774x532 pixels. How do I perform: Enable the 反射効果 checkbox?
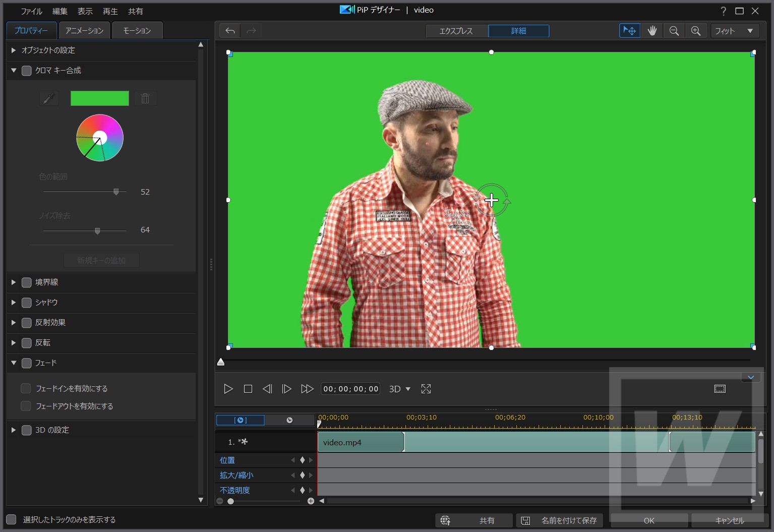pos(27,323)
